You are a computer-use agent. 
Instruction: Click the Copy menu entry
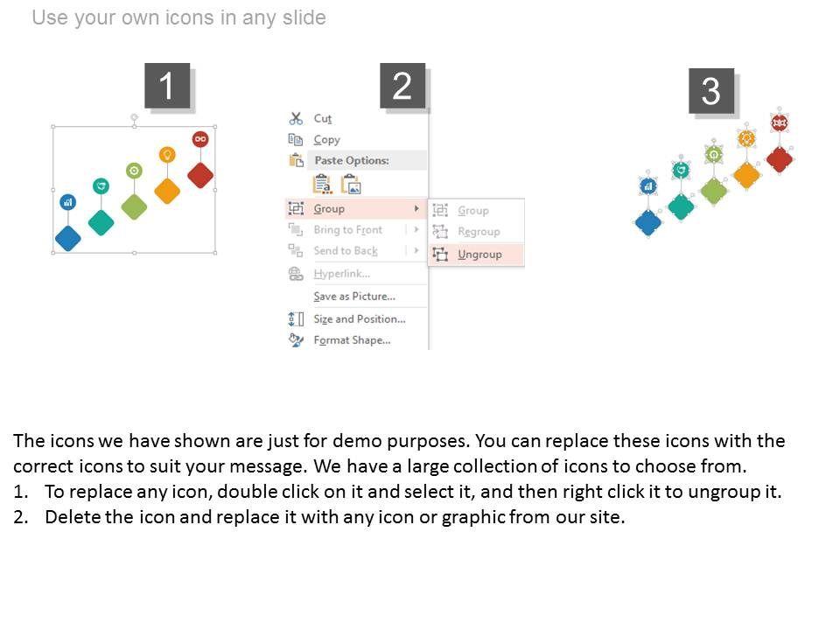326,139
